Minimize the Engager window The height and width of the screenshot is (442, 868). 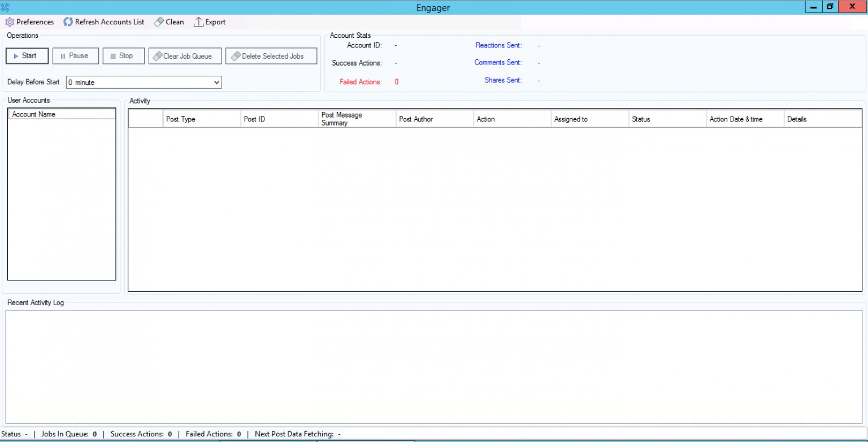tap(813, 7)
